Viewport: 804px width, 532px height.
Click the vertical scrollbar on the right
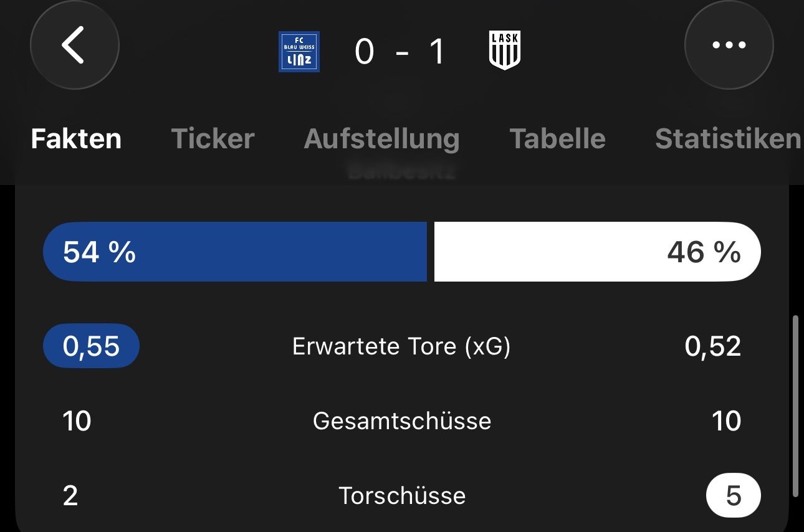[x=795, y=406]
